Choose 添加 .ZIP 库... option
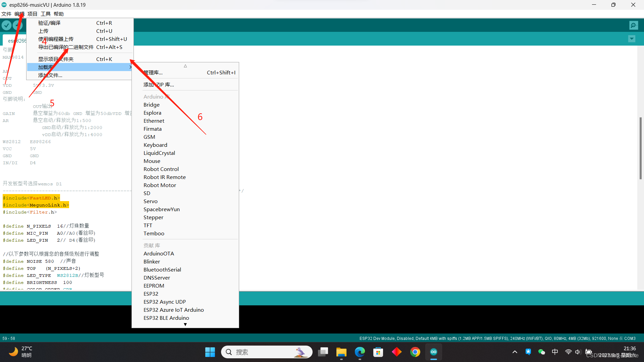This screenshot has width=644, height=362. (159, 84)
